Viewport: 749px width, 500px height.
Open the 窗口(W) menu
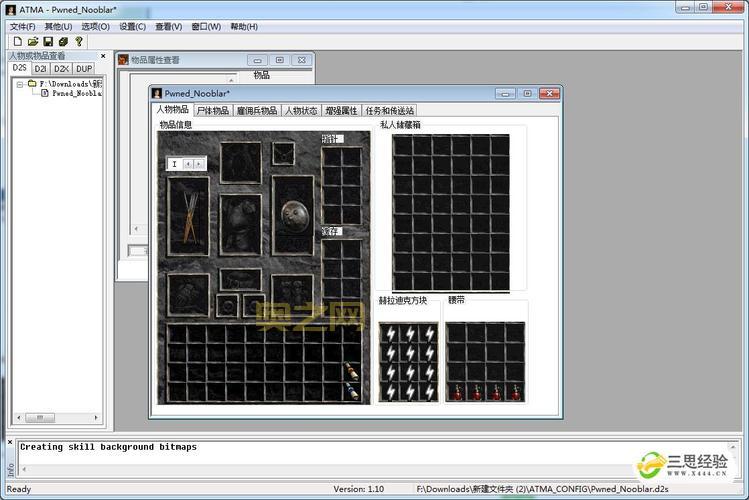[206, 27]
